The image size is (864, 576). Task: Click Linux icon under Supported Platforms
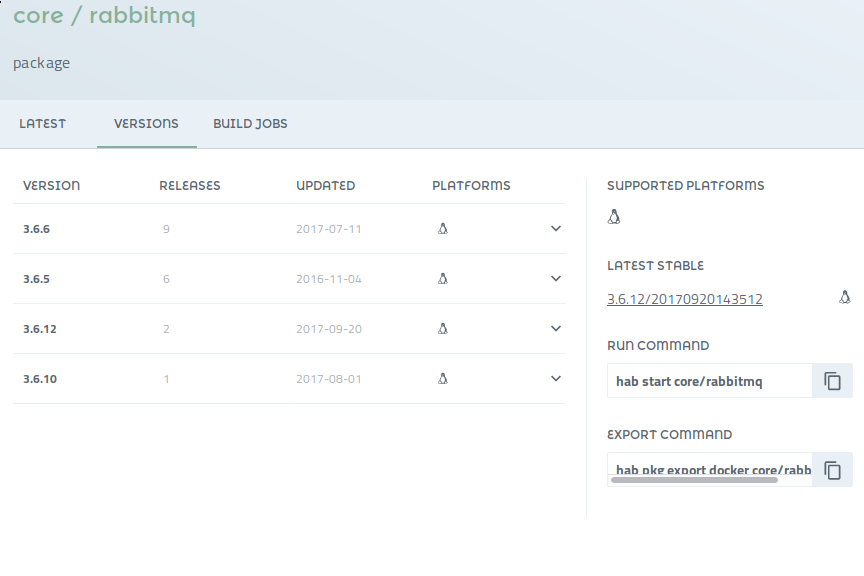[x=614, y=217]
